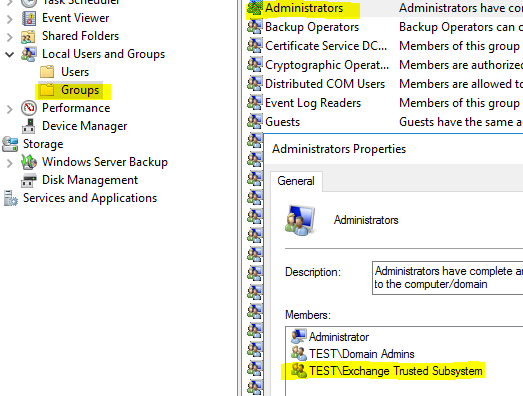Select the Administrators group row

coord(385,8)
